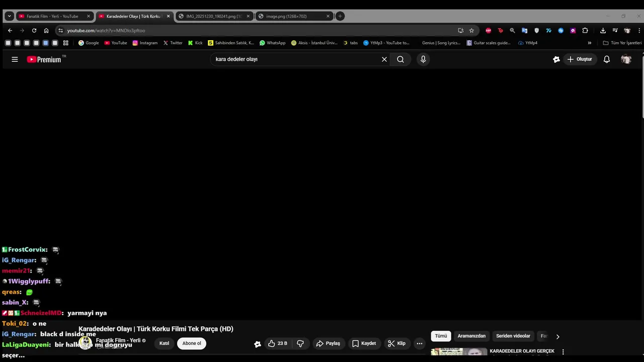Screen dimensions: 644x362
Task: Click the Abone ol subscribe button
Action: [192, 343]
